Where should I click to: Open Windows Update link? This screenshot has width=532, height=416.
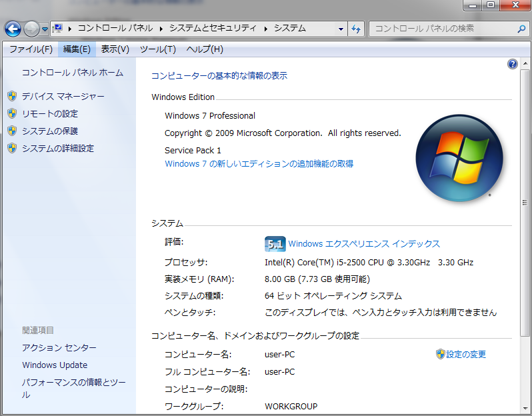pos(55,365)
